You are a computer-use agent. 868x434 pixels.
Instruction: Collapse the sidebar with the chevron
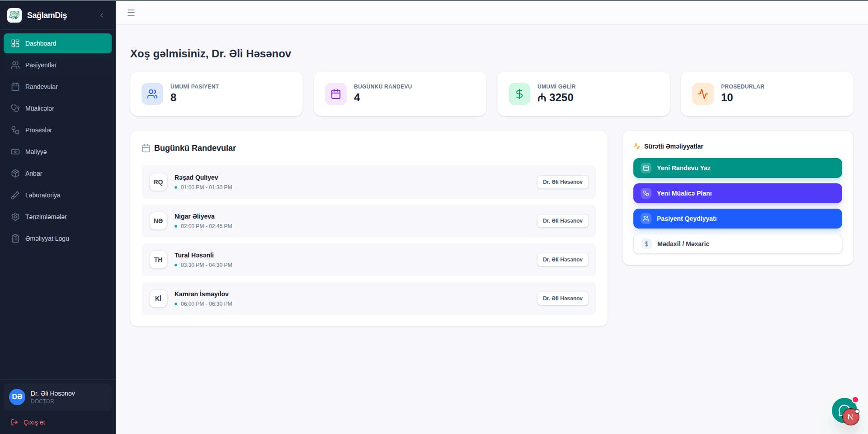[x=101, y=15]
